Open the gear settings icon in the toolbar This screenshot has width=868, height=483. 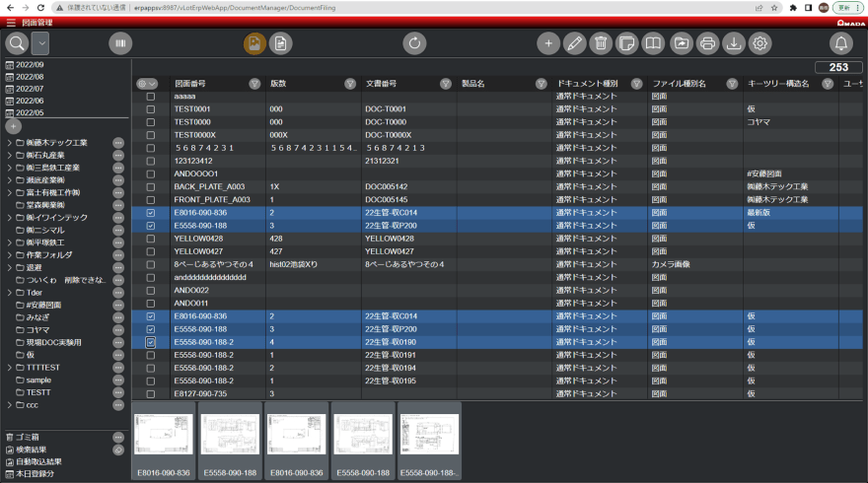click(760, 43)
